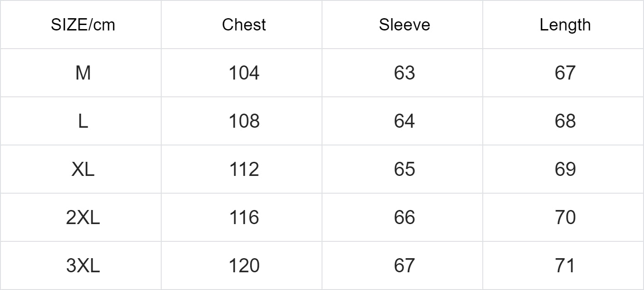Viewport: 644px width, 290px height.
Task: Click the 3XL size row label
Action: pos(83,265)
